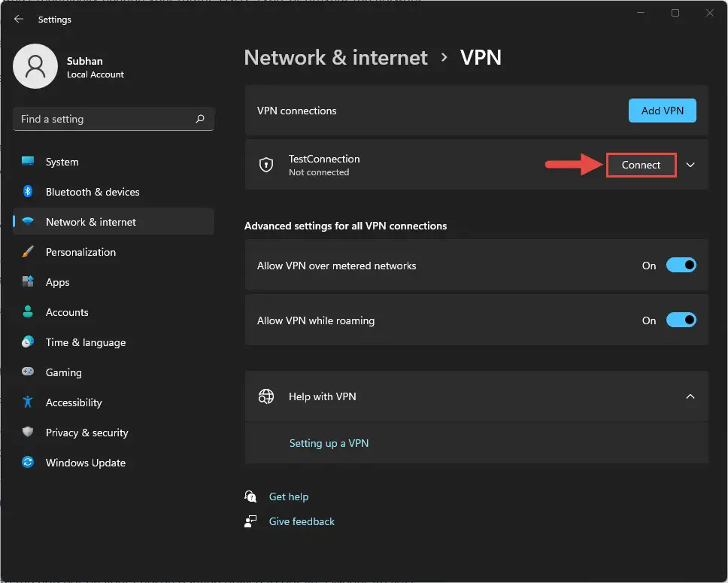The width and height of the screenshot is (728, 583).
Task: Turn off Allow VPN over metered networks
Action: (681, 266)
